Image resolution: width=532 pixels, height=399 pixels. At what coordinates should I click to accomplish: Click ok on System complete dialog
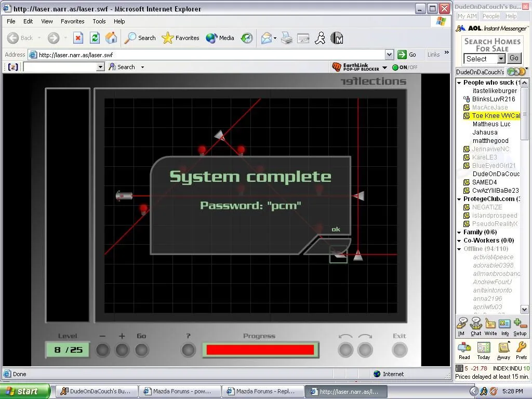[x=336, y=229]
